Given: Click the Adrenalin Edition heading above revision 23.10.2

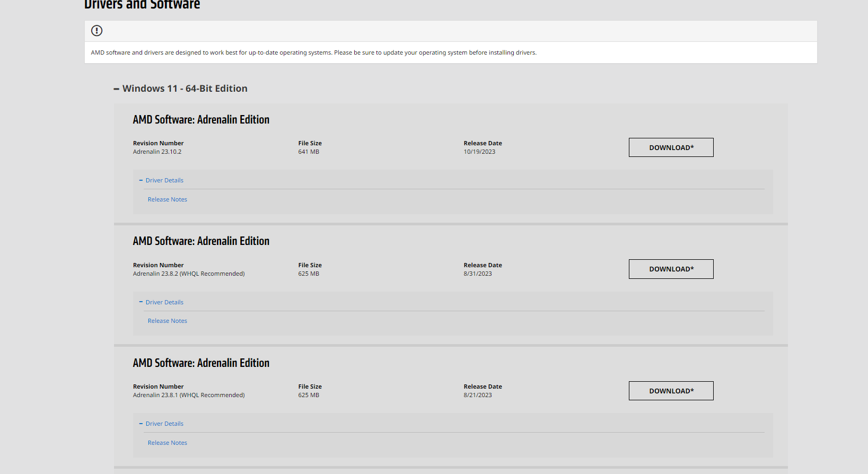Looking at the screenshot, I should [x=201, y=120].
